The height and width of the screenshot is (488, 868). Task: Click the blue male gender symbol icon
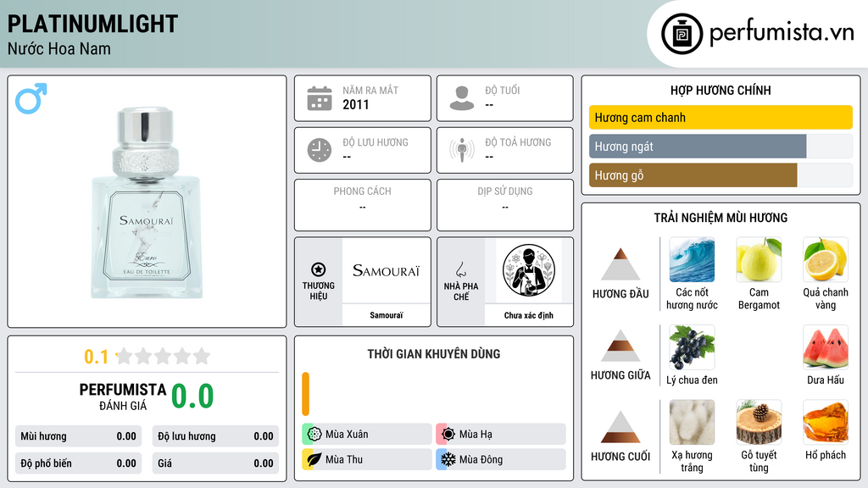pos(31,98)
